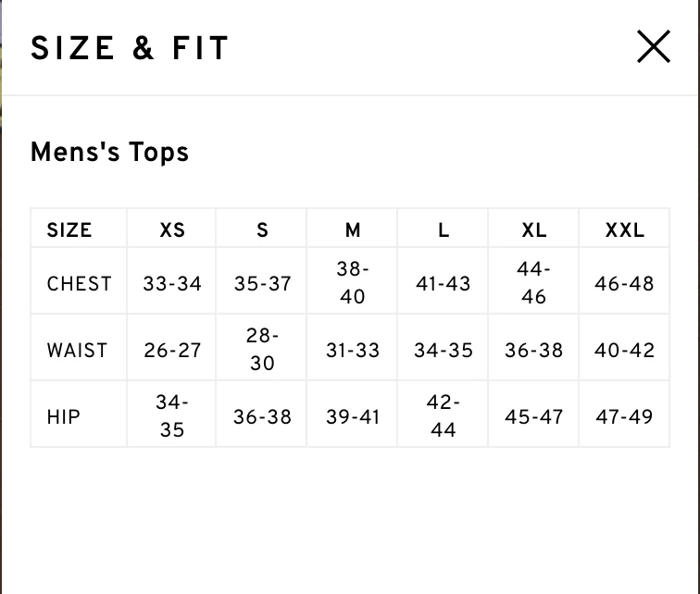Click the HIP row label
Image resolution: width=700 pixels, height=594 pixels.
pyautogui.click(x=63, y=417)
